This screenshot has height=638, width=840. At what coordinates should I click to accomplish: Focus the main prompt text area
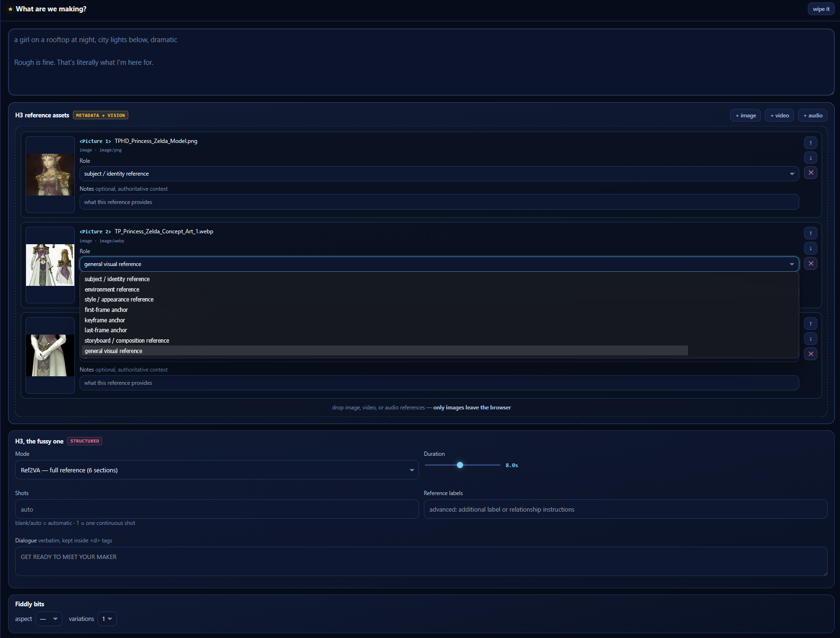[421, 62]
